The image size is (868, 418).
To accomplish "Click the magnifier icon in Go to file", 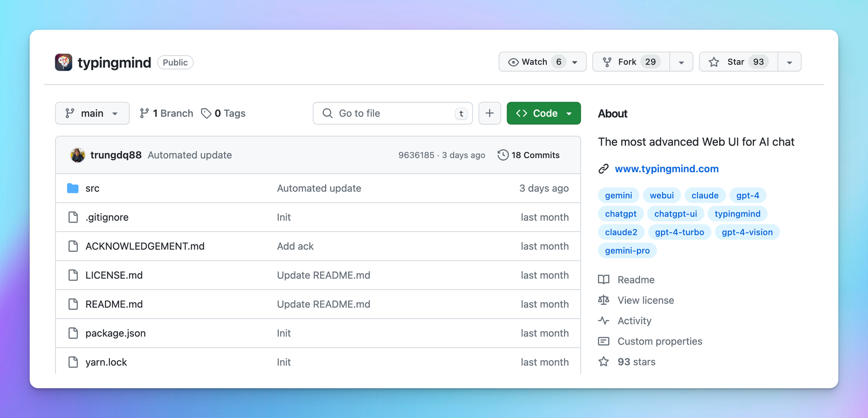I will (x=327, y=113).
